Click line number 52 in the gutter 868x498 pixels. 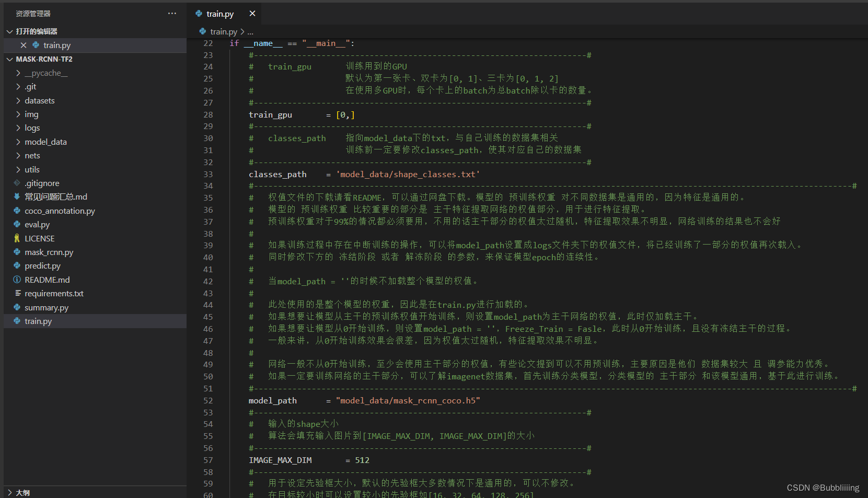coord(208,401)
